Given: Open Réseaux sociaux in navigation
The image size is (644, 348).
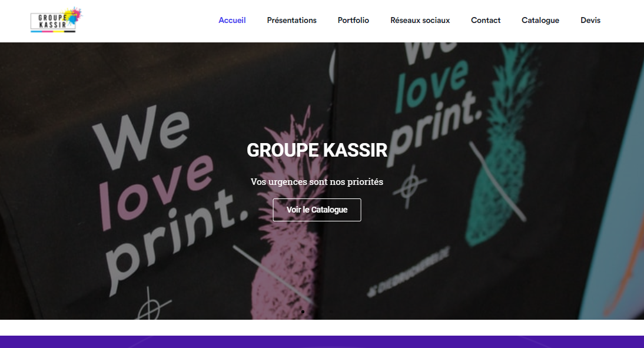Looking at the screenshot, I should pyautogui.click(x=420, y=20).
